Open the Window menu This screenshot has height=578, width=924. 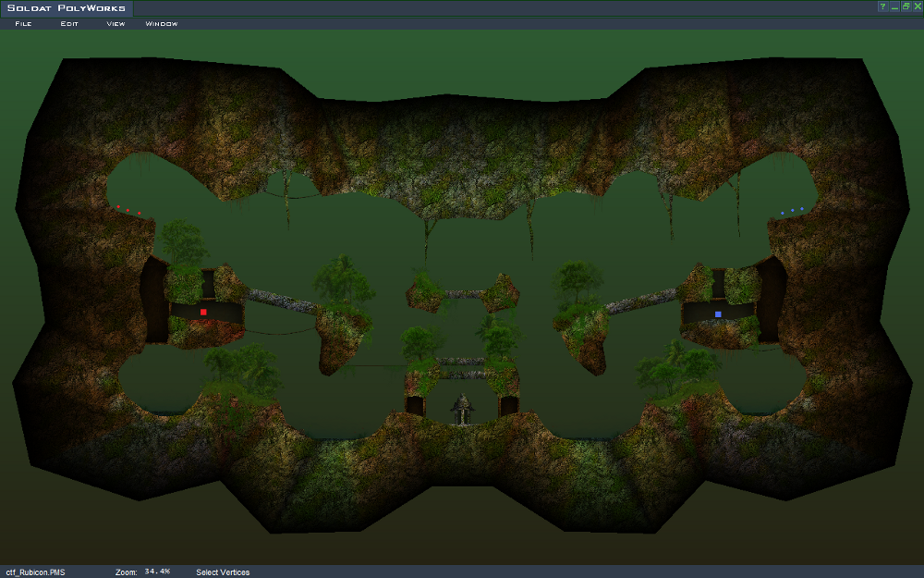click(162, 23)
